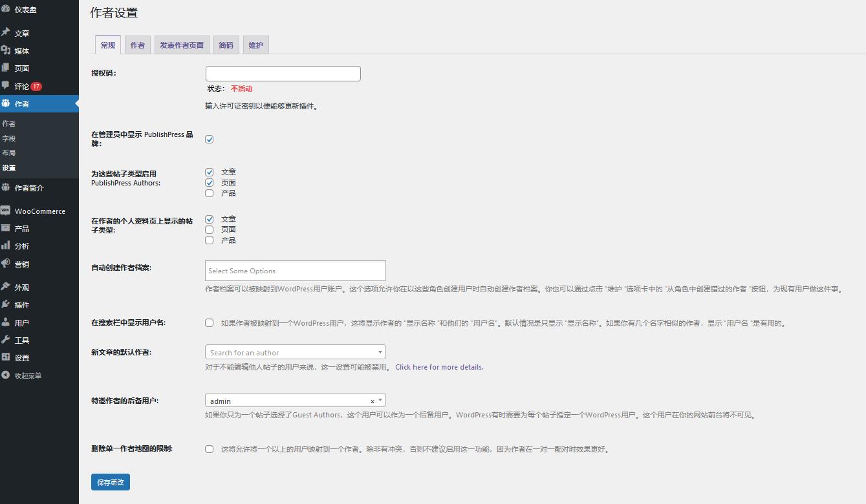Switch to the 维护 (Maintenance) tab
Image resolution: width=866 pixels, height=504 pixels.
pyautogui.click(x=255, y=45)
